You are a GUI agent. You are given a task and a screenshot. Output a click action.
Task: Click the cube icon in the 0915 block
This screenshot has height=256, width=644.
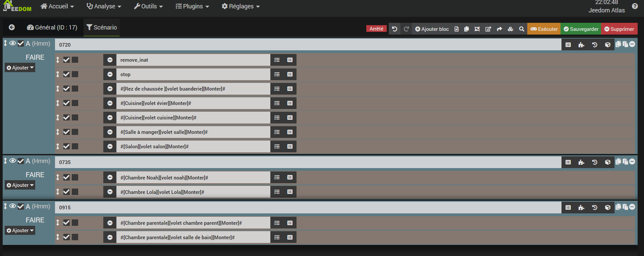(x=607, y=208)
